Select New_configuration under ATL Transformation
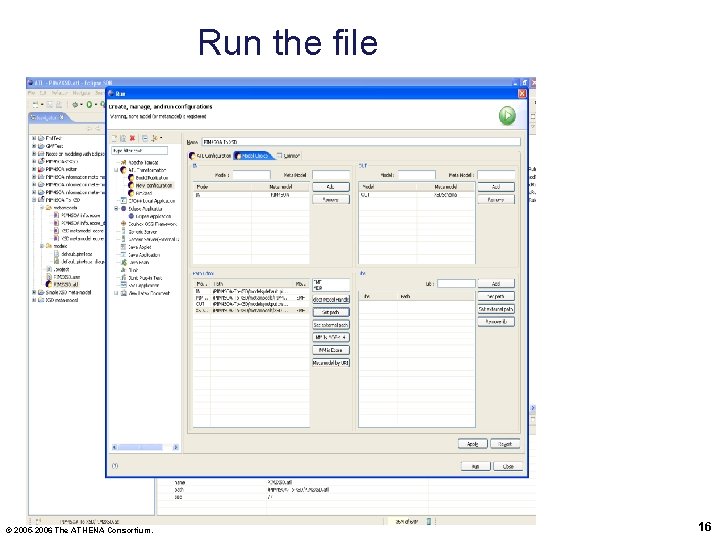Screen dimensions: 720x540 [150, 186]
